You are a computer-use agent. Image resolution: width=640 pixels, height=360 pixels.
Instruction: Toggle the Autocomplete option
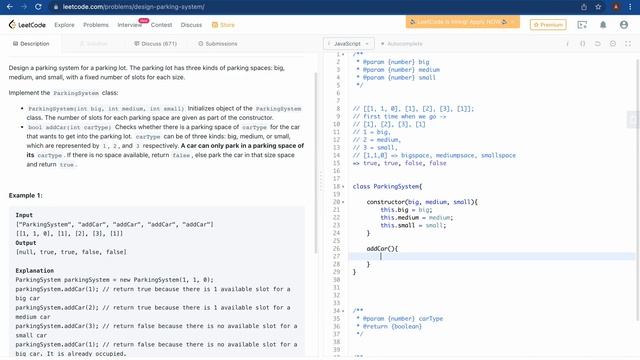[x=402, y=44]
